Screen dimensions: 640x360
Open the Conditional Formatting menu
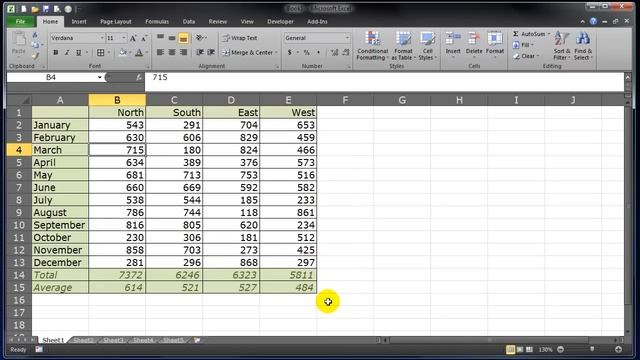[x=372, y=45]
